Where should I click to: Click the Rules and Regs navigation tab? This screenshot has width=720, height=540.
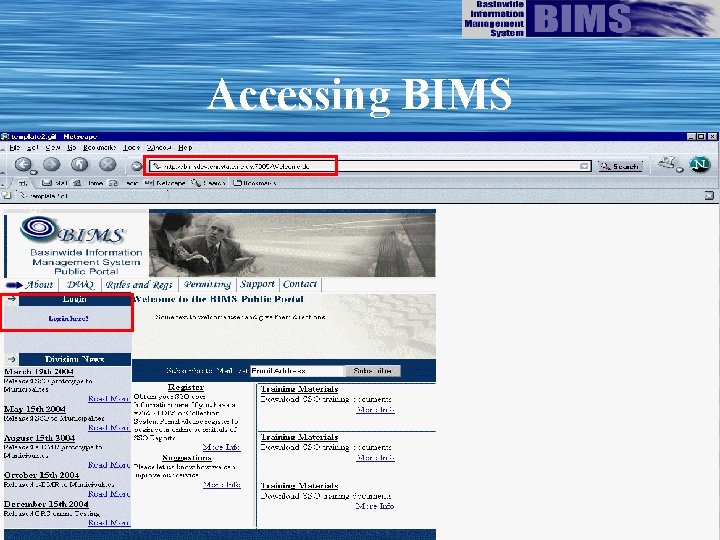click(x=139, y=285)
